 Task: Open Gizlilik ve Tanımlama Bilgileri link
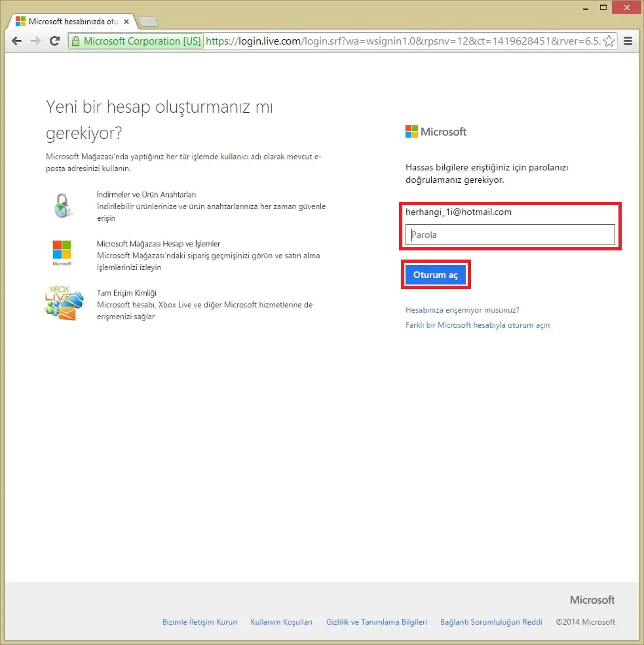[x=376, y=621]
